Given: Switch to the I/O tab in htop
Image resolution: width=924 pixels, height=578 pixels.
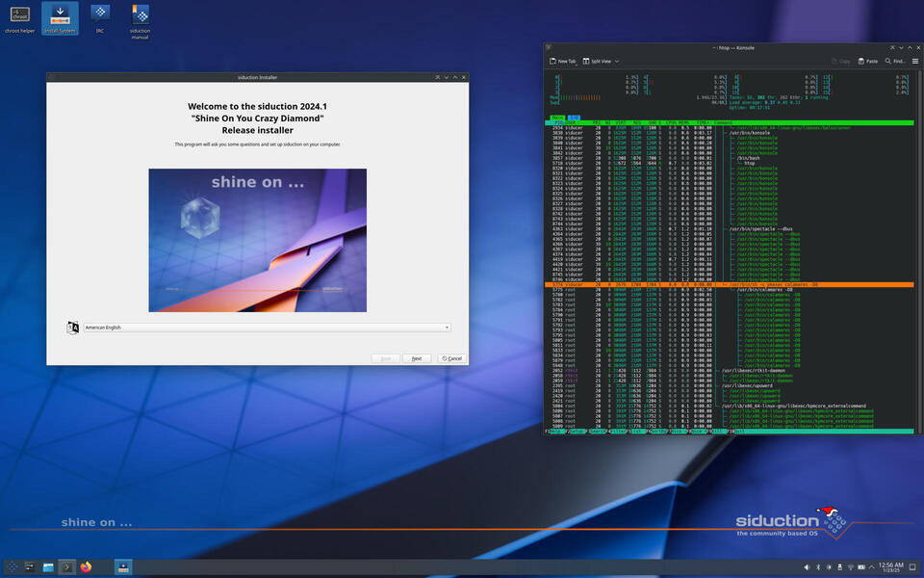Looking at the screenshot, I should [574, 118].
